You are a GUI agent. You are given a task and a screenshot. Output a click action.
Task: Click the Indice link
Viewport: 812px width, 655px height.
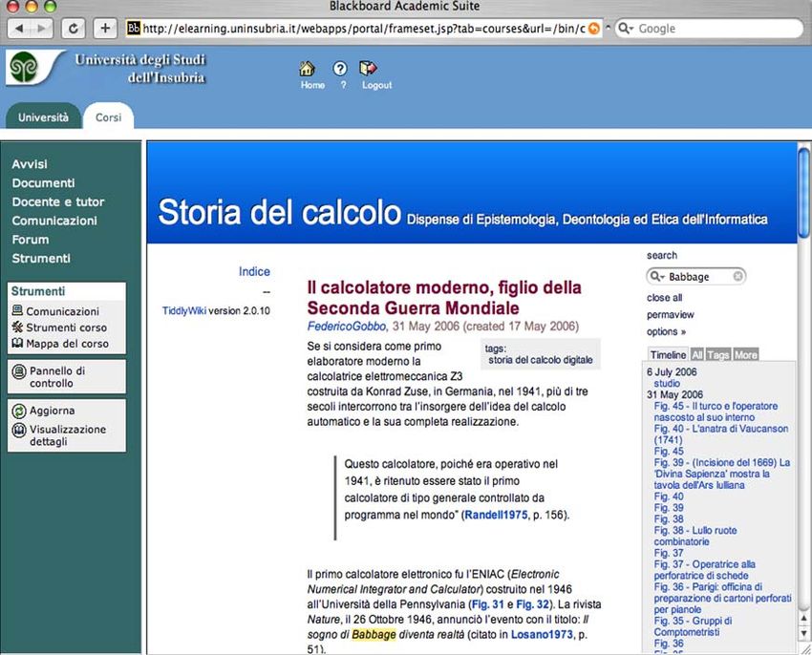click(x=254, y=271)
